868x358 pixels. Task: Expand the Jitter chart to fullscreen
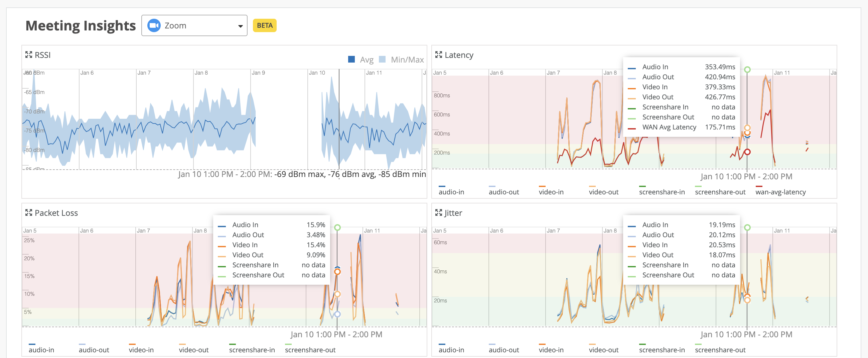(x=438, y=212)
